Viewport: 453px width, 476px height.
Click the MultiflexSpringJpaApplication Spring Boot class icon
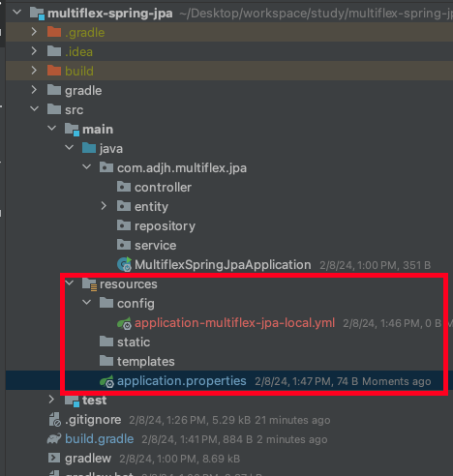tap(124, 264)
